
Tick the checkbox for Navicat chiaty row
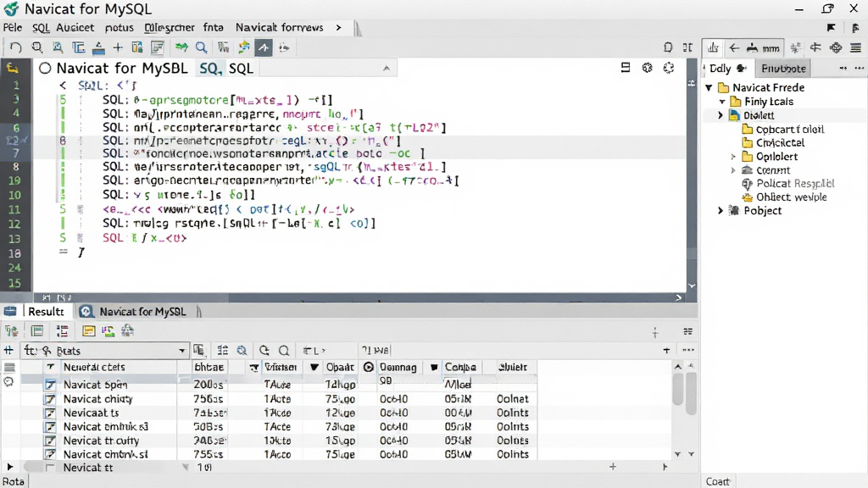(x=50, y=399)
